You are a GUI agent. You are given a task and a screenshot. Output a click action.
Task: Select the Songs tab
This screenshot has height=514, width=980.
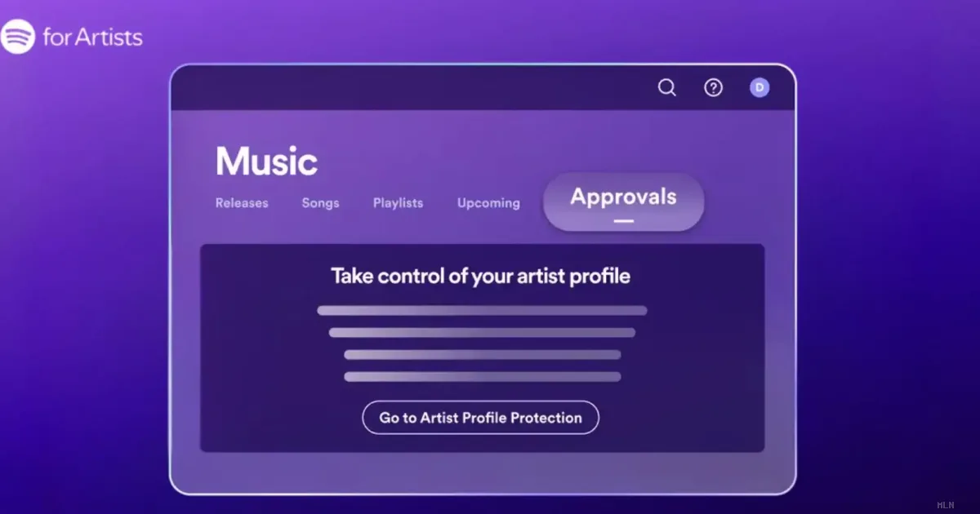(320, 203)
